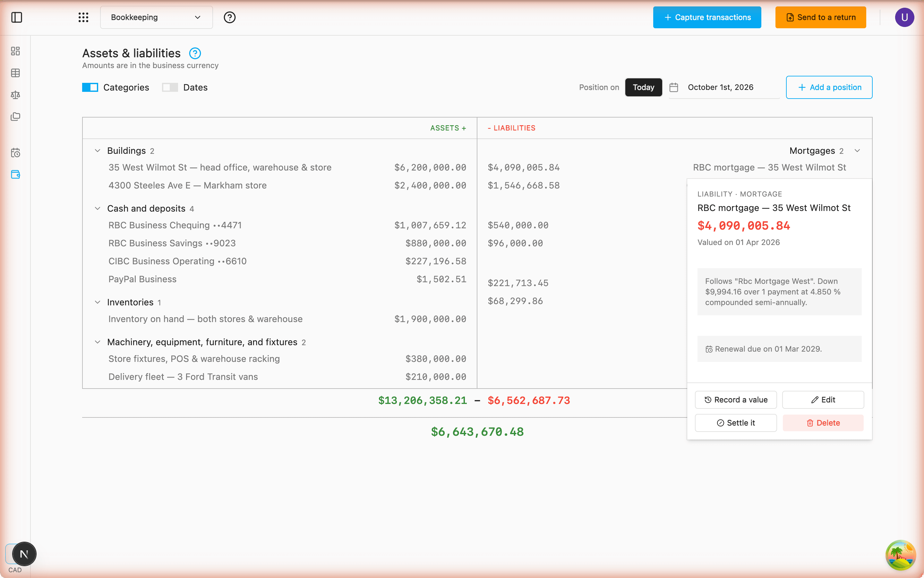This screenshot has width=924, height=578.
Task: Select Store fixtures, POS & warehouse racking row
Action: (287, 359)
